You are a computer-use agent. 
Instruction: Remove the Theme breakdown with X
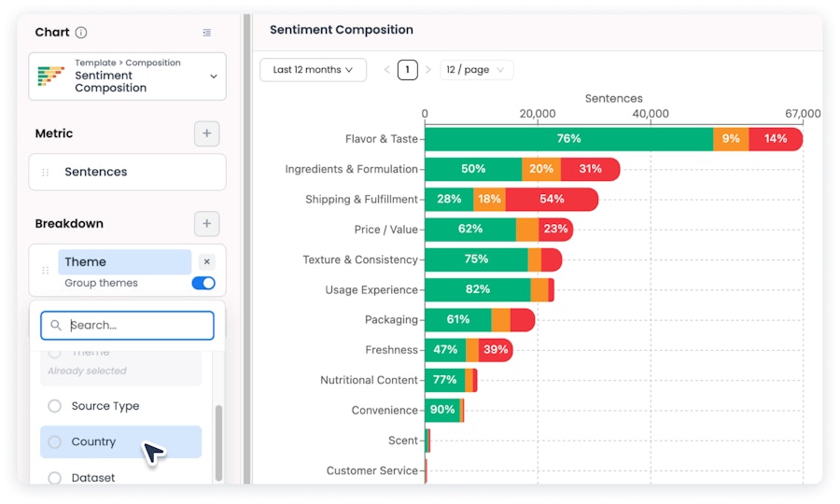tap(207, 262)
